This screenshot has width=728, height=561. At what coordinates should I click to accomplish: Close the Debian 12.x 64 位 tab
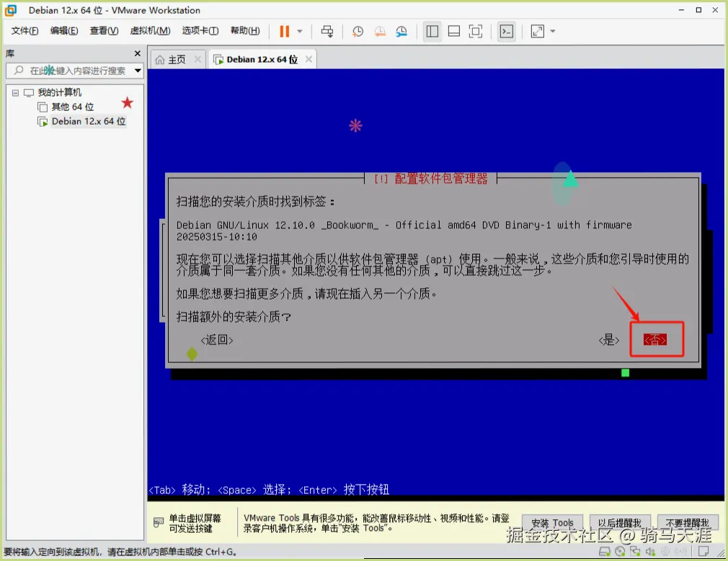click(308, 59)
